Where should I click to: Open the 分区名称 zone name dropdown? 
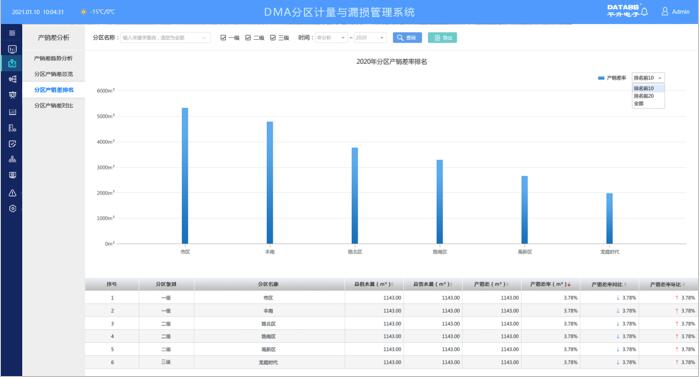tap(165, 38)
